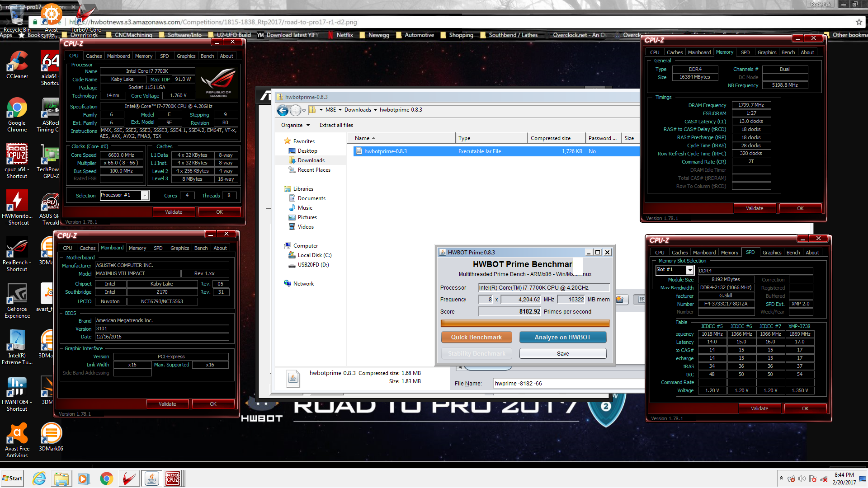Screen dimensions: 868x488
Task: Open 3DMark06 desktop icon
Action: 51,437
